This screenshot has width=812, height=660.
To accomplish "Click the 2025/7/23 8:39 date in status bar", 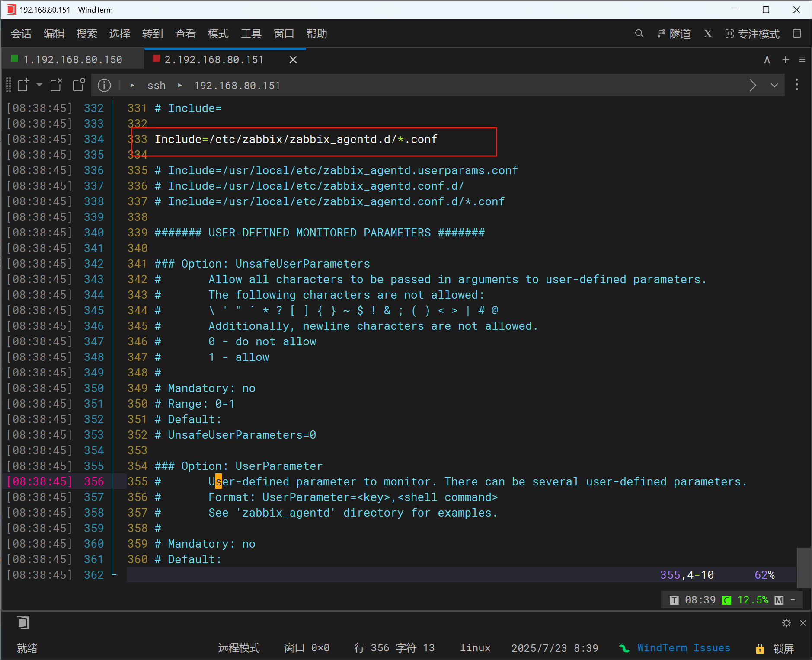I will [555, 648].
